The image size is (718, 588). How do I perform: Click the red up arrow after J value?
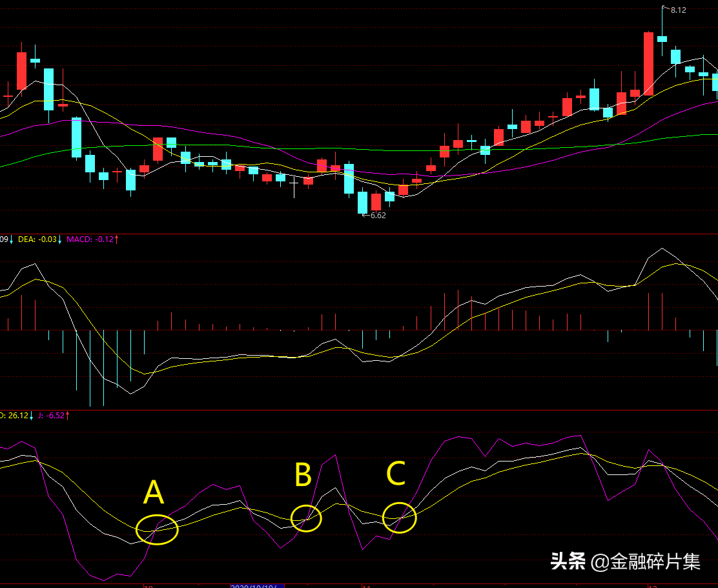[x=67, y=416]
